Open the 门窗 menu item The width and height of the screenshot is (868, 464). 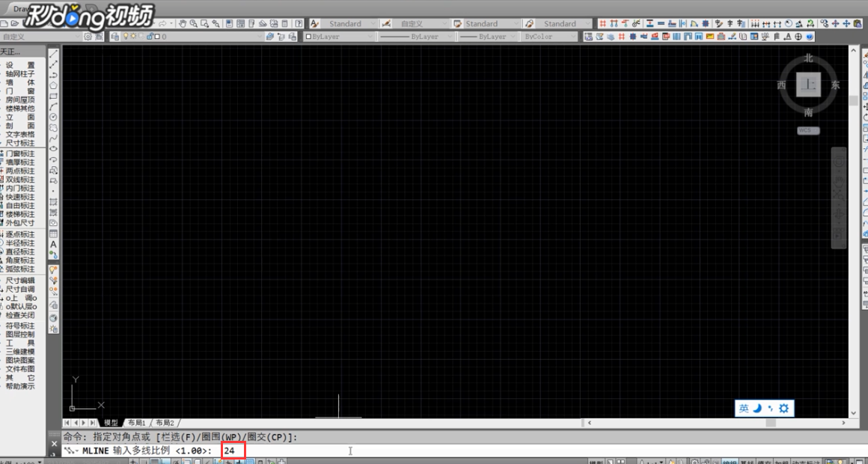(20, 91)
